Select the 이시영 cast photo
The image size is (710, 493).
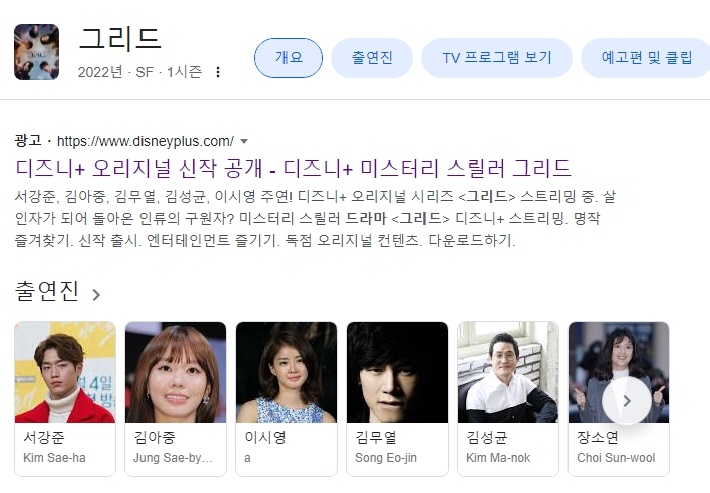(286, 372)
